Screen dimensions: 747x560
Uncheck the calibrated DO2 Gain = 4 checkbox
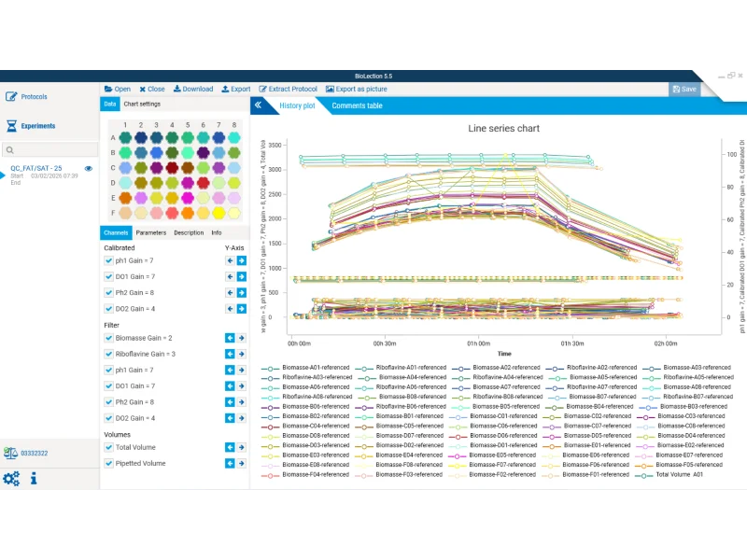click(108, 309)
